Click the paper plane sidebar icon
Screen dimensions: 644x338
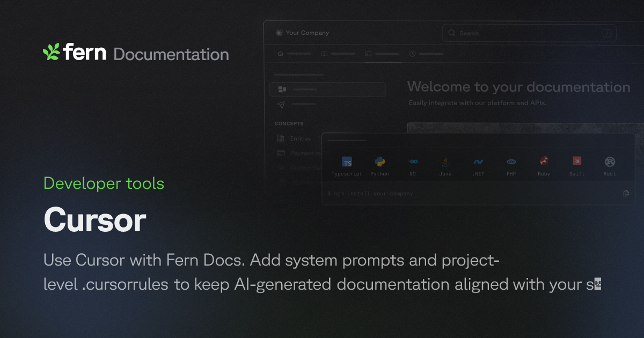pos(281,104)
